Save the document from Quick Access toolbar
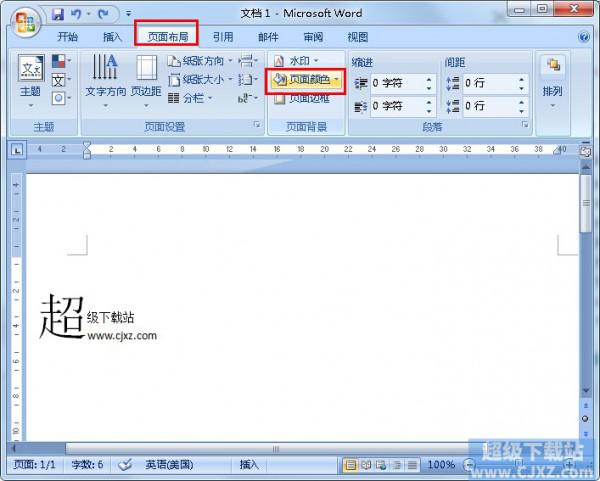 (58, 14)
